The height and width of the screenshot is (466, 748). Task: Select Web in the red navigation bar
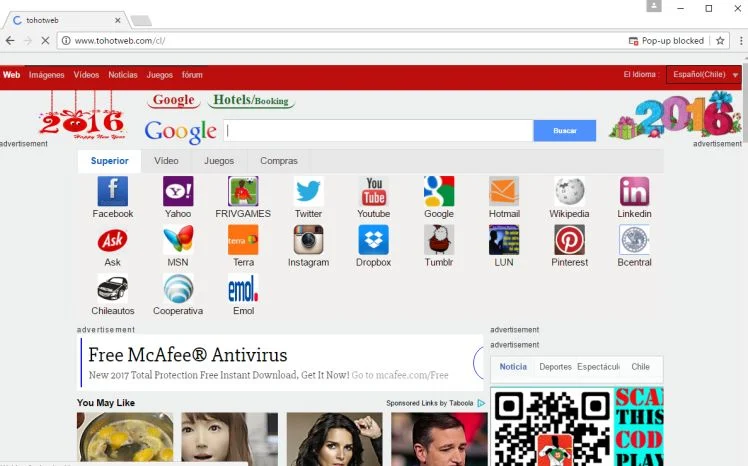click(11, 75)
